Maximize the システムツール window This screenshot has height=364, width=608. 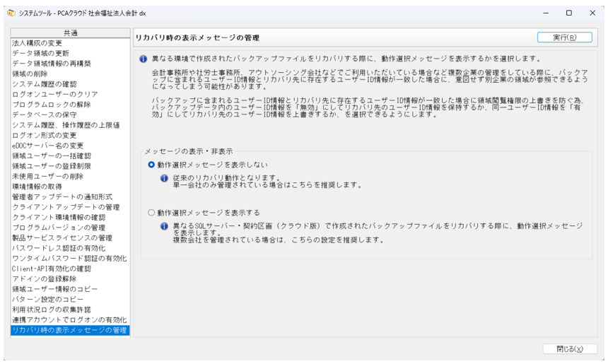click(569, 12)
